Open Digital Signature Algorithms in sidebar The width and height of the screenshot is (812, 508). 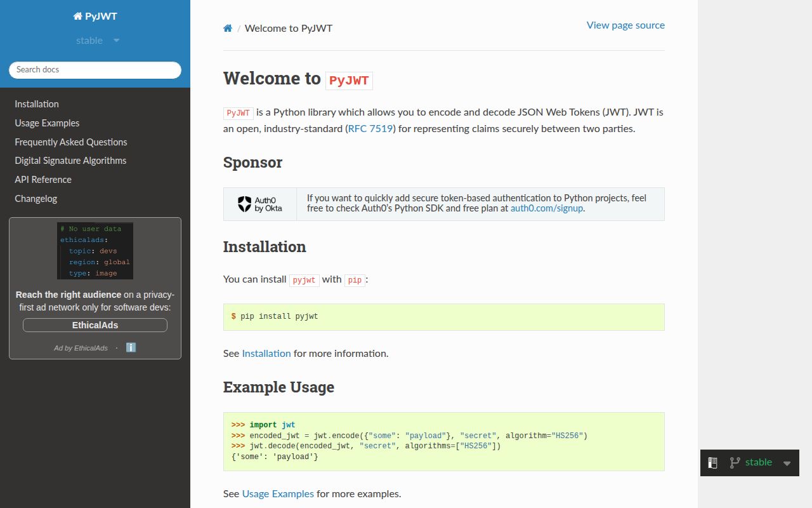point(70,161)
